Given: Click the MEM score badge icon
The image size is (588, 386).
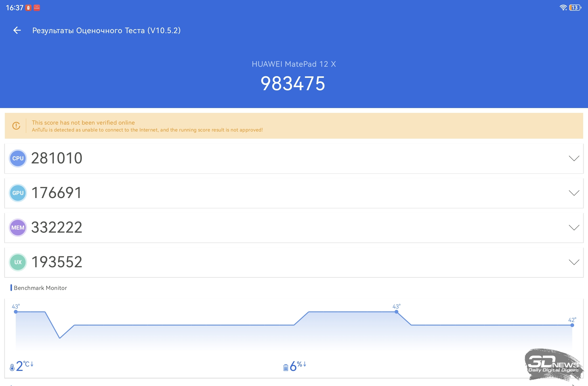Looking at the screenshot, I should click(x=18, y=227).
